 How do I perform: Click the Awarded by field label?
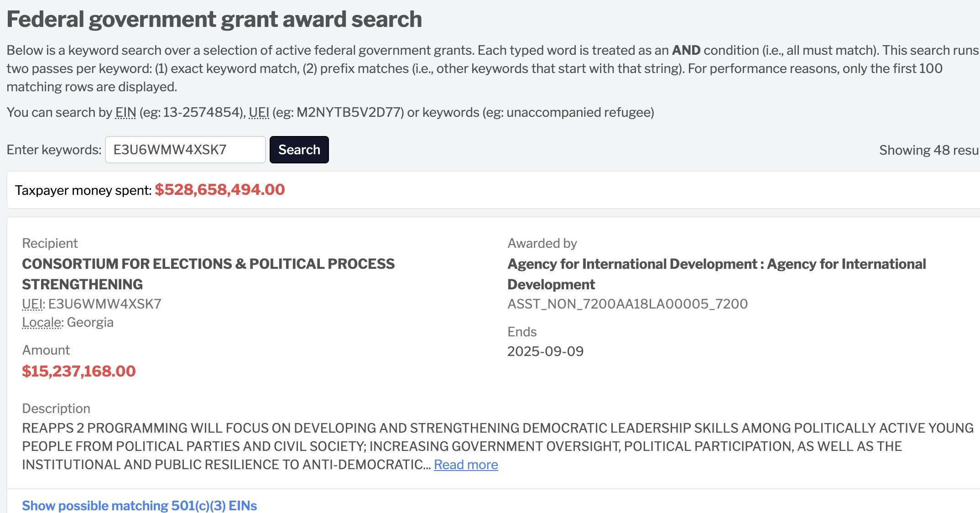(542, 243)
